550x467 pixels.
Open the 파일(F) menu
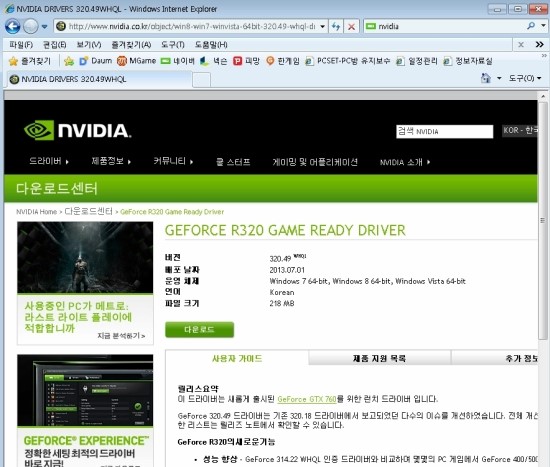(x=21, y=45)
